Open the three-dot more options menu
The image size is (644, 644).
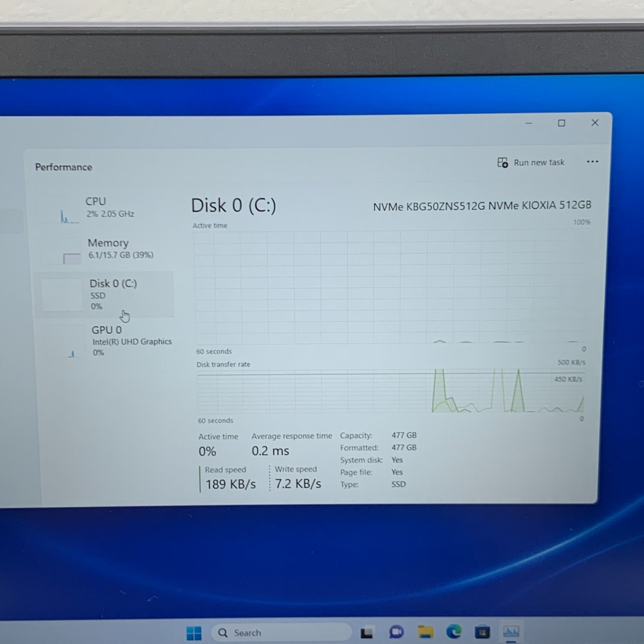click(x=592, y=162)
